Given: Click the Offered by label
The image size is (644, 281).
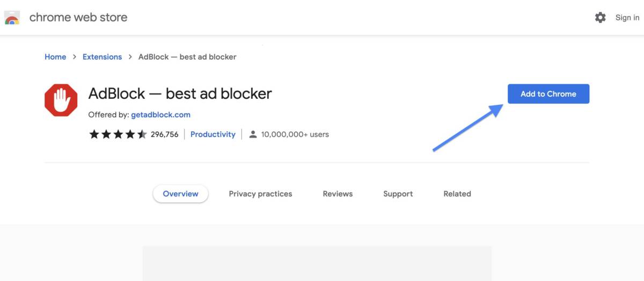Looking at the screenshot, I should point(108,115).
